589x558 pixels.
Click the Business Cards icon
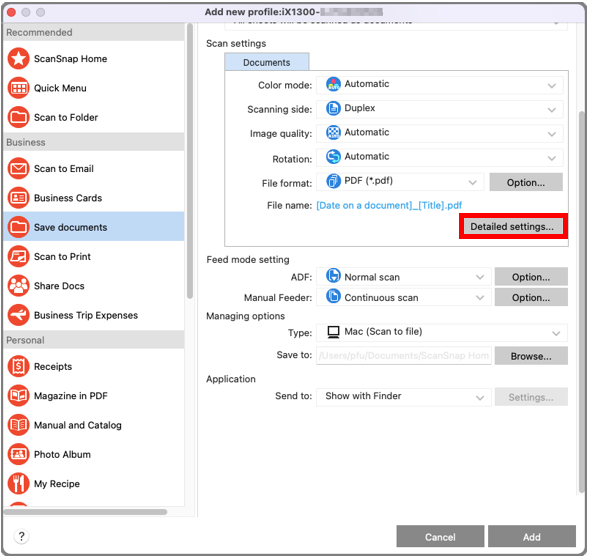(x=18, y=198)
